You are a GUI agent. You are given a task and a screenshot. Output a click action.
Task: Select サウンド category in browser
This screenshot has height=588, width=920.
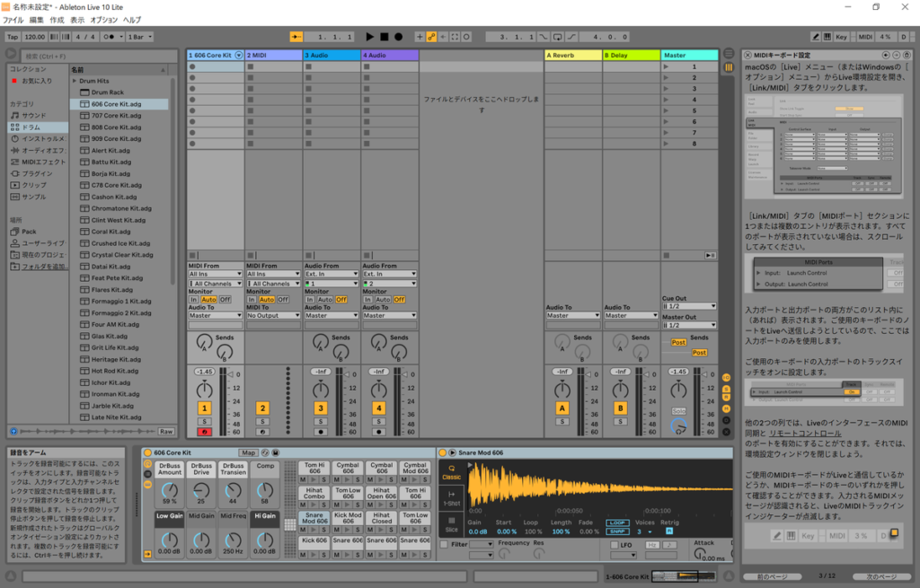pos(38,116)
